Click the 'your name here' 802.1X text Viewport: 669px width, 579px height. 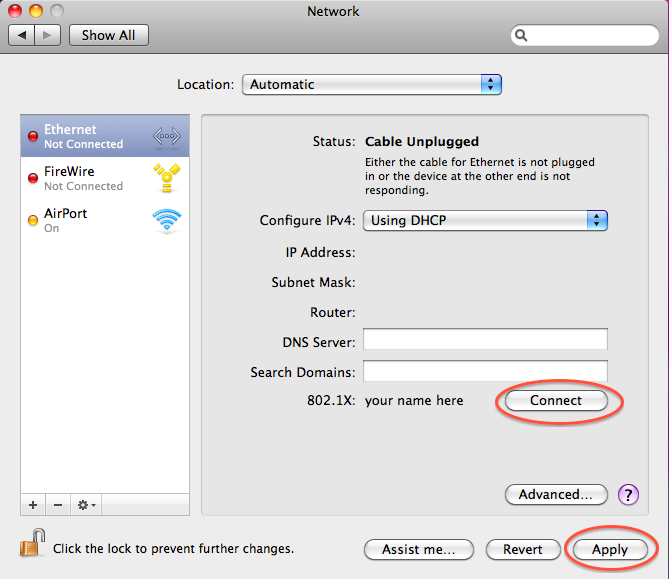tap(414, 401)
